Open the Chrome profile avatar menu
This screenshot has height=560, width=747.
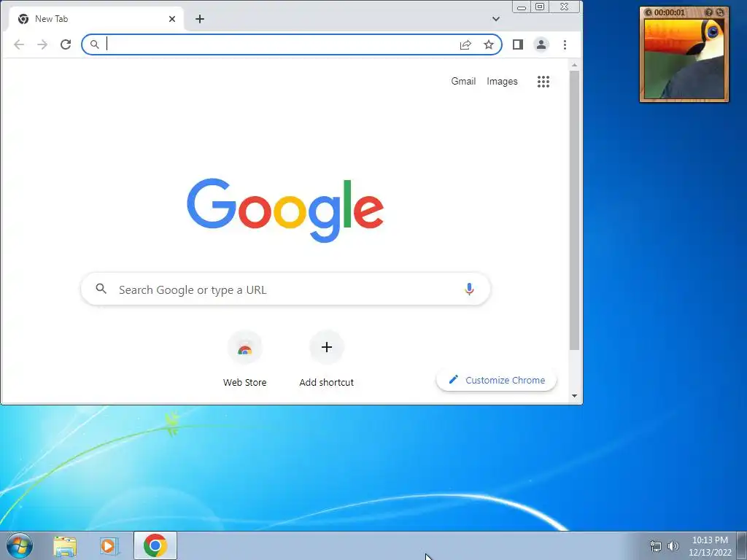(x=541, y=44)
